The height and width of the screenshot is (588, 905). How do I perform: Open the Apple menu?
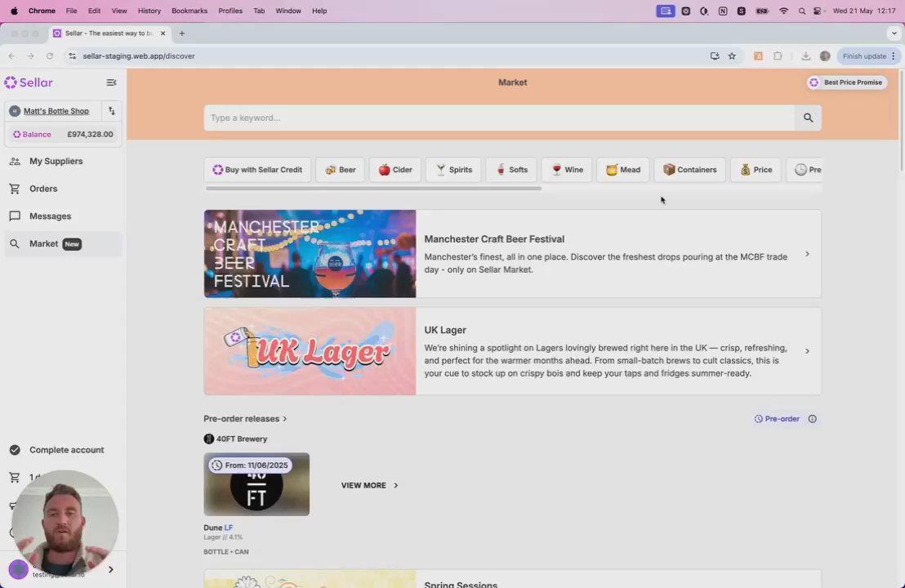[x=14, y=11]
